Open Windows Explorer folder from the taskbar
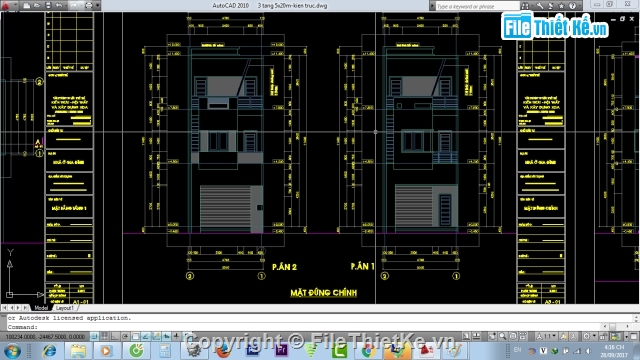The width and height of the screenshot is (640, 360). tap(78, 351)
